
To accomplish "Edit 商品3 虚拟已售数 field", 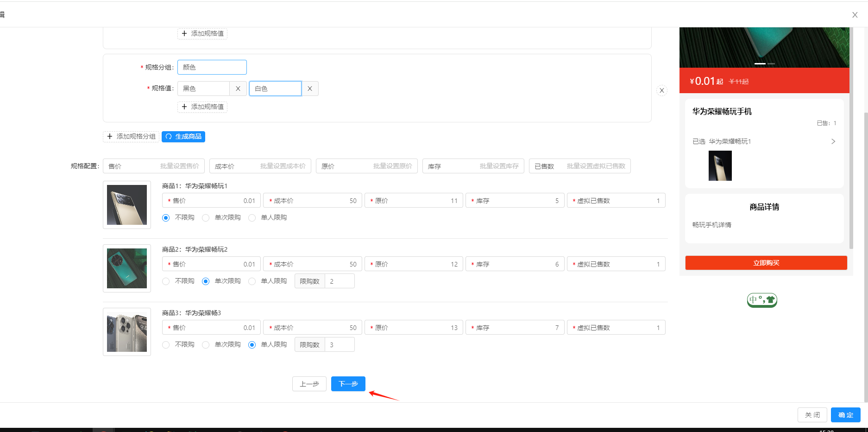I will coord(616,328).
